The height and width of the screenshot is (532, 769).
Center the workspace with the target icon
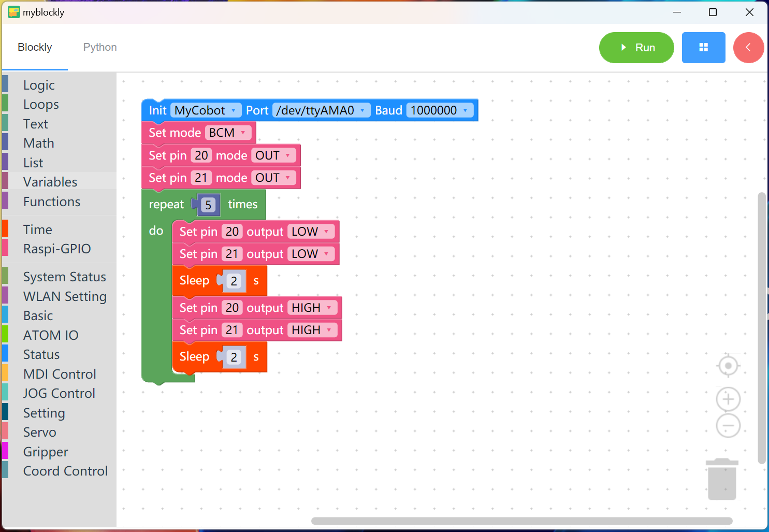coord(728,366)
